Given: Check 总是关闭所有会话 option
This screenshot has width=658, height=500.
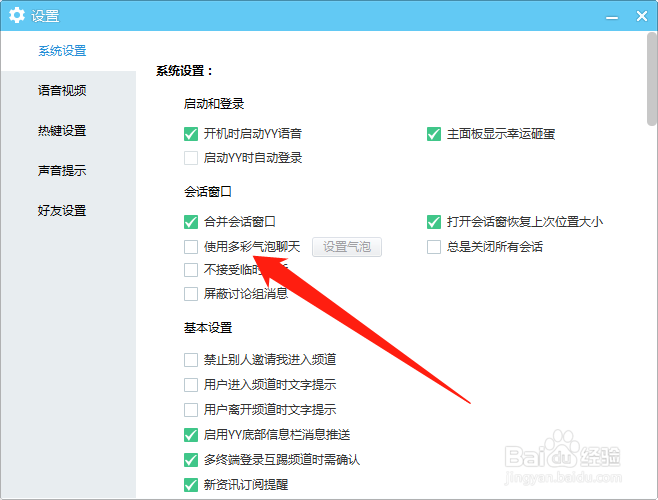Looking at the screenshot, I should coord(434,246).
